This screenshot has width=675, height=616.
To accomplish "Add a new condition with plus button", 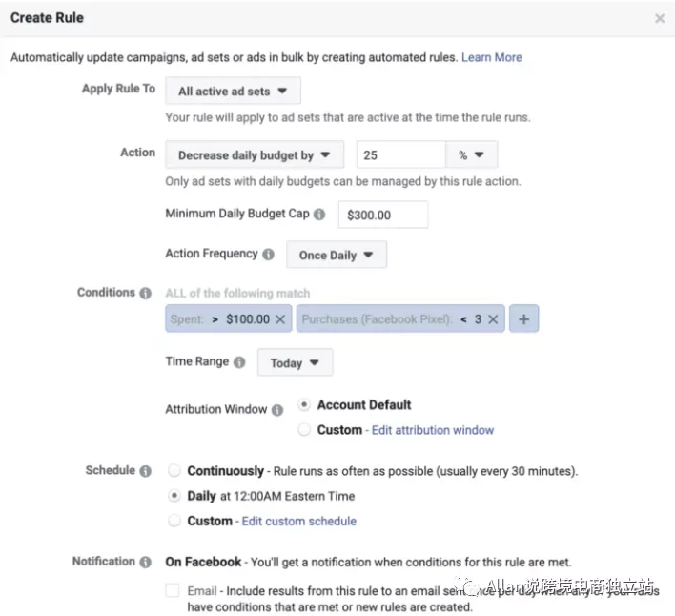I will [x=524, y=319].
